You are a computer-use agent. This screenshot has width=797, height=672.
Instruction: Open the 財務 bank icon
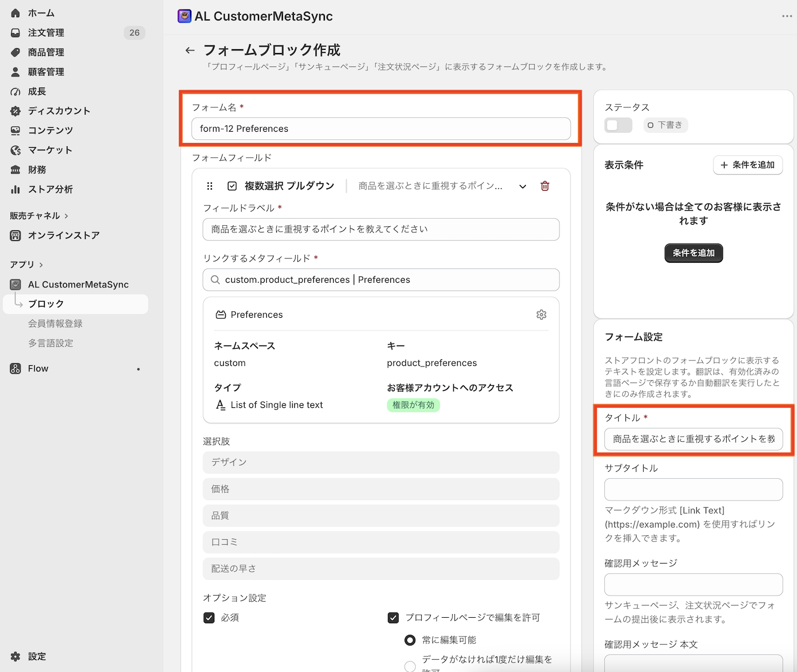click(x=15, y=169)
